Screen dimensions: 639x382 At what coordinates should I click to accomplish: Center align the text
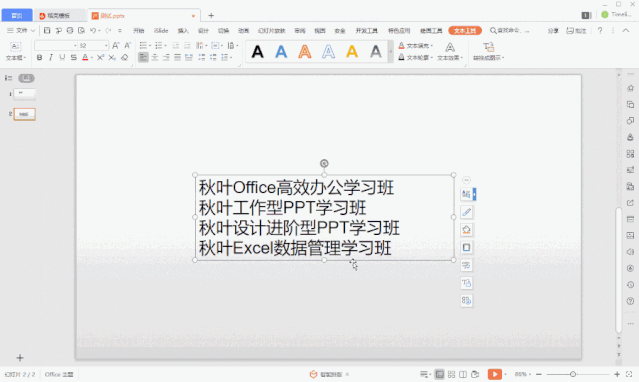pyautogui.click(x=155, y=57)
